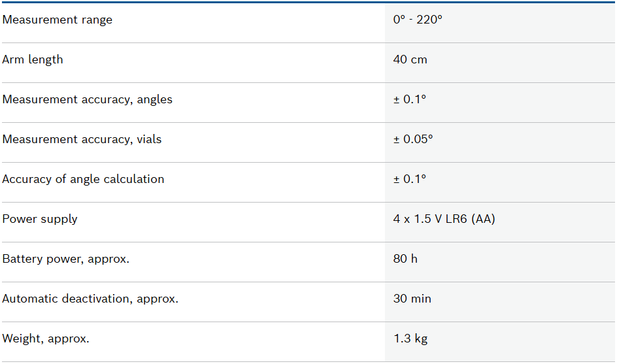Select the "1.3 kg" weight value
The height and width of the screenshot is (364, 617).
pos(410,339)
